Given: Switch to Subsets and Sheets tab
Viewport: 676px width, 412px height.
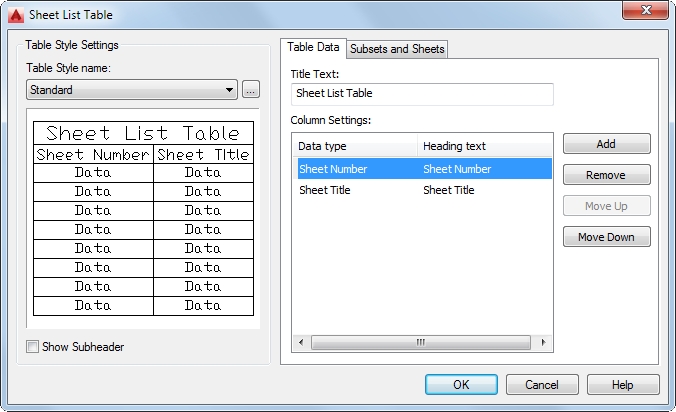Looking at the screenshot, I should [x=397, y=49].
